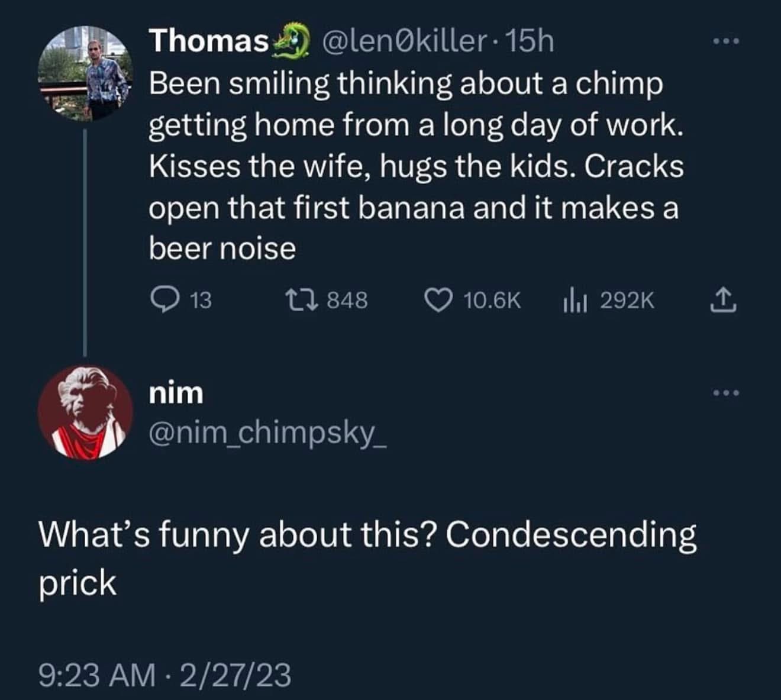
Task: Select the "Condescending prick" reply text
Action: [367, 557]
